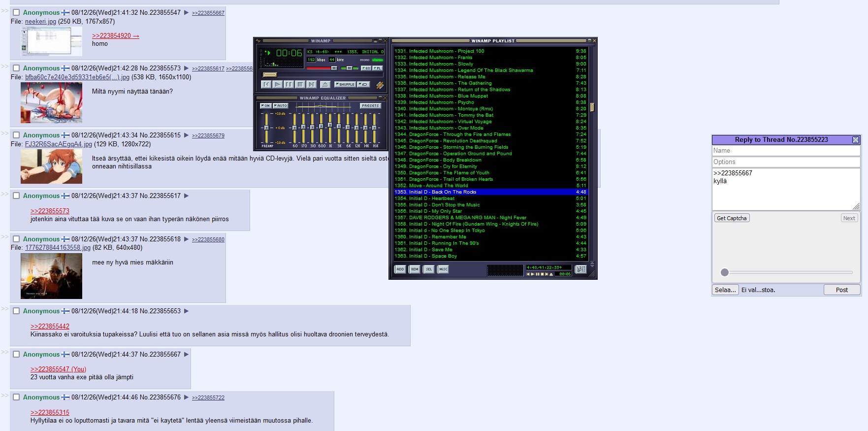Viewport: 868px width, 431px height.
Task: Click the Post button in reply form
Action: coord(842,290)
